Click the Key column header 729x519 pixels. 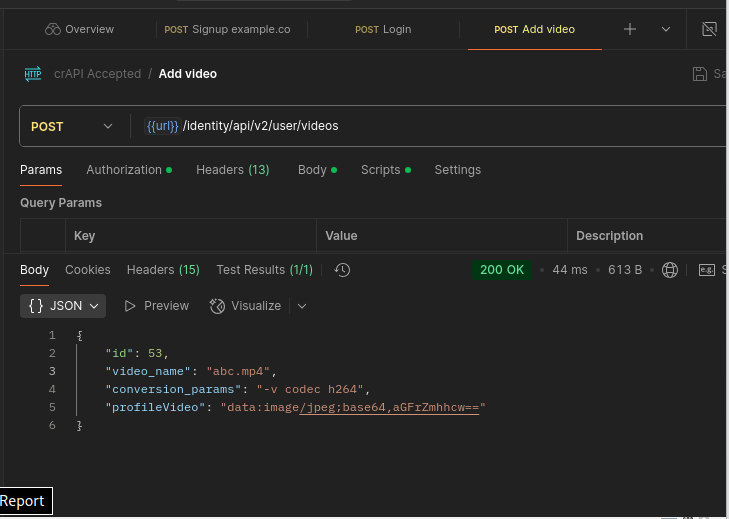(x=85, y=236)
